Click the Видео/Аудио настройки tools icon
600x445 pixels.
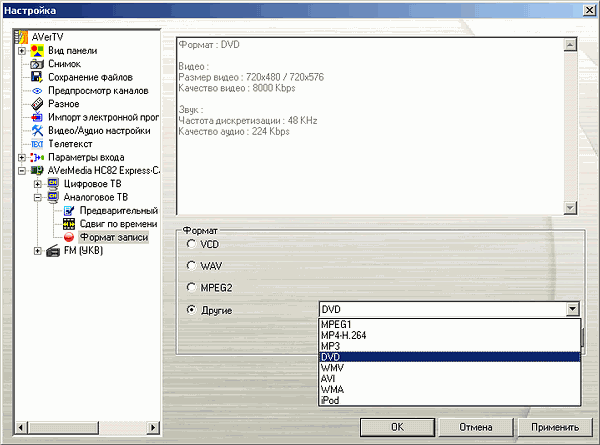click(38, 130)
